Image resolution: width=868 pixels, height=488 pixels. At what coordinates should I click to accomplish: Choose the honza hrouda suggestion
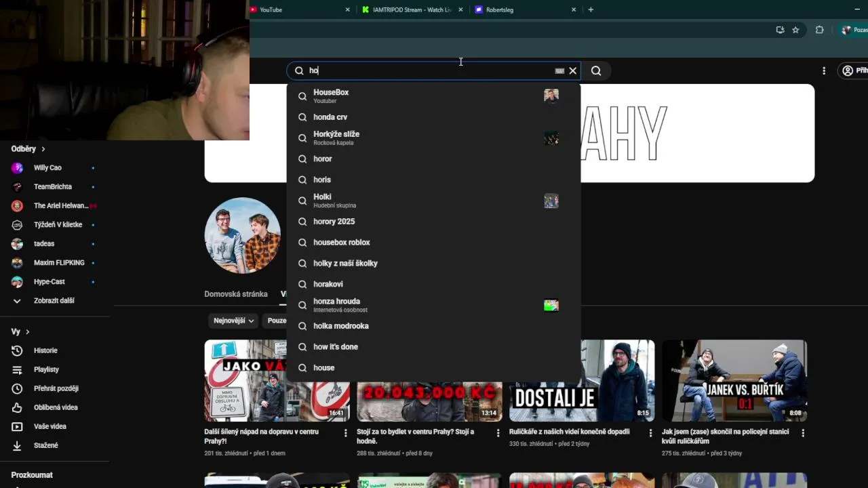point(433,305)
